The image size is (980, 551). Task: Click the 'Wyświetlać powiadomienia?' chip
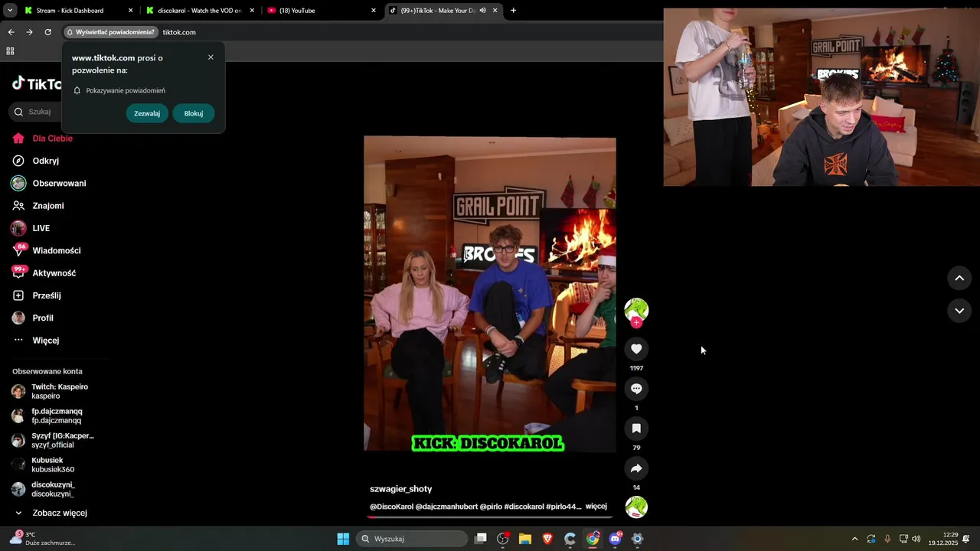click(x=111, y=32)
